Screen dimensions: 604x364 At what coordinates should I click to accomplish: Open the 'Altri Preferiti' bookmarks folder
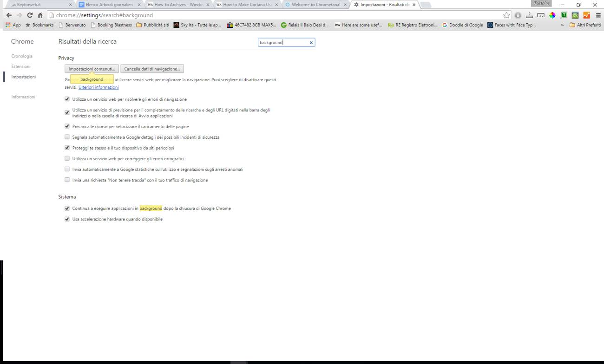coord(585,25)
